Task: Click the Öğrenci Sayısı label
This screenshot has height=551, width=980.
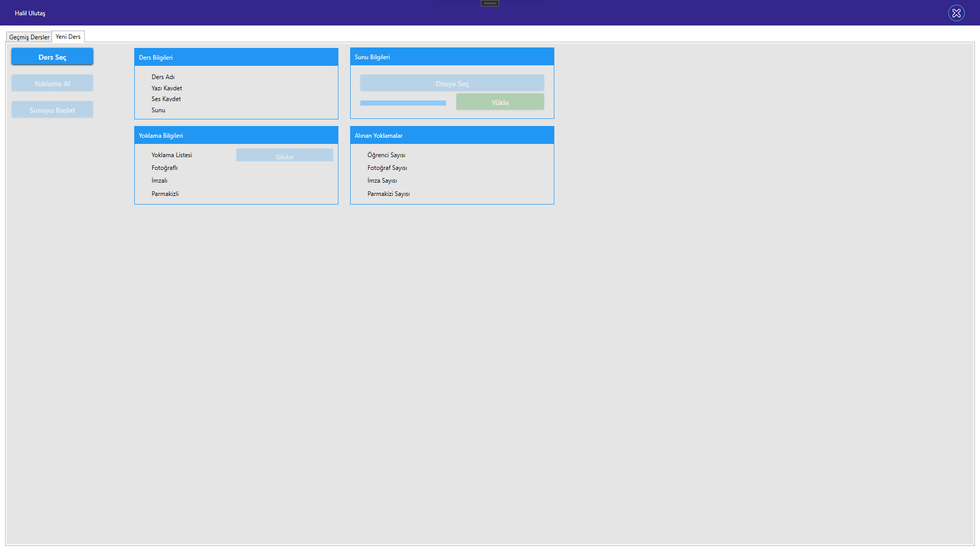Action: tap(386, 155)
